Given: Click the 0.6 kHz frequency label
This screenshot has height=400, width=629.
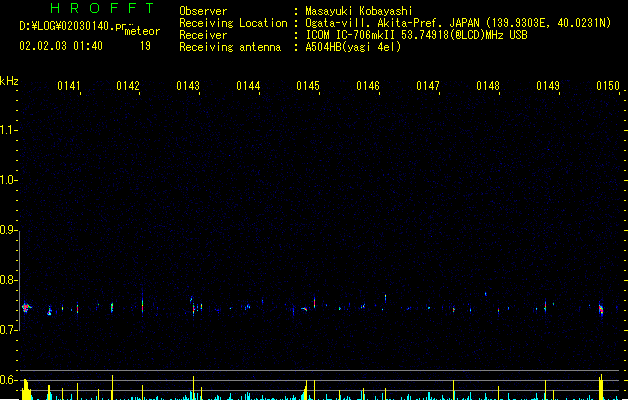Looking at the screenshot, I should [x=8, y=380].
